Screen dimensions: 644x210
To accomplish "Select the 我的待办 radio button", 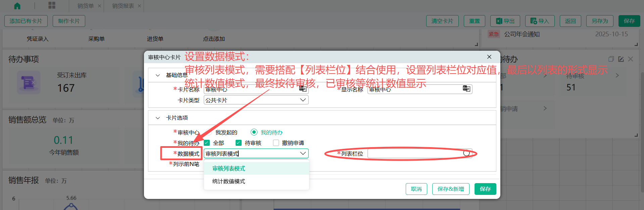I will click(x=254, y=132).
